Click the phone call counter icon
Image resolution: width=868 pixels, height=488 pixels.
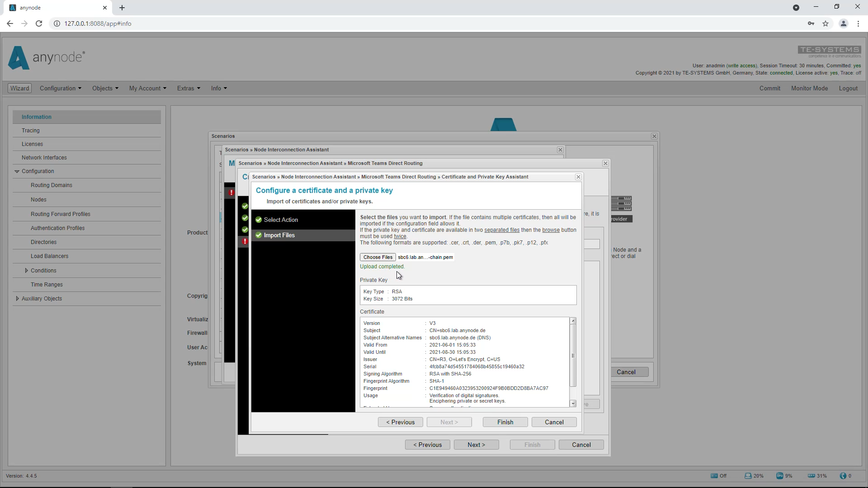[x=844, y=475]
